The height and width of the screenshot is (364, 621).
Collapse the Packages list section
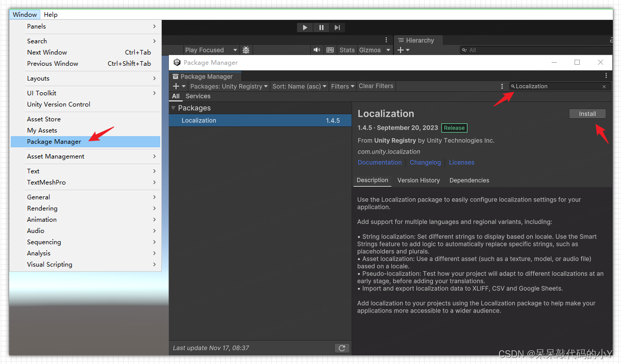tap(173, 108)
